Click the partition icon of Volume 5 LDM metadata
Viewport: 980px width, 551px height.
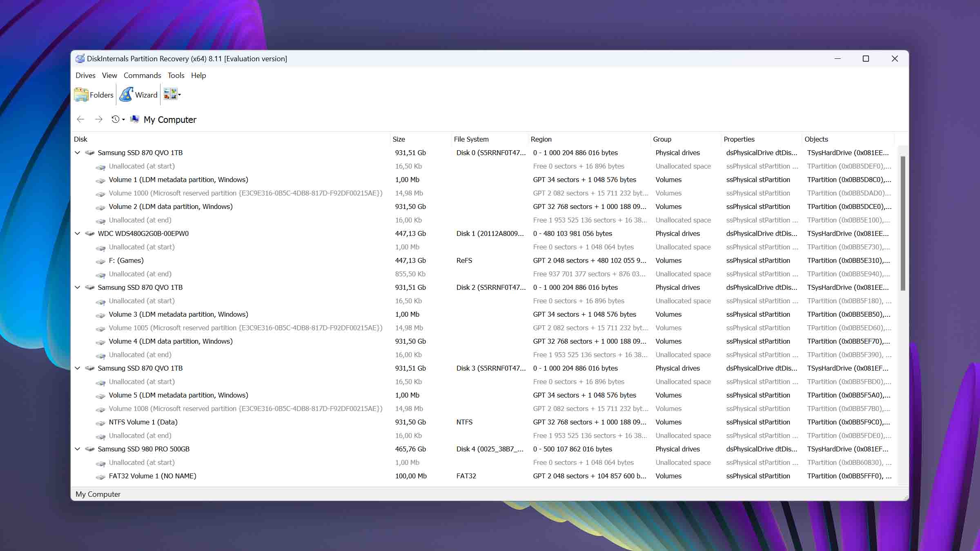click(100, 395)
